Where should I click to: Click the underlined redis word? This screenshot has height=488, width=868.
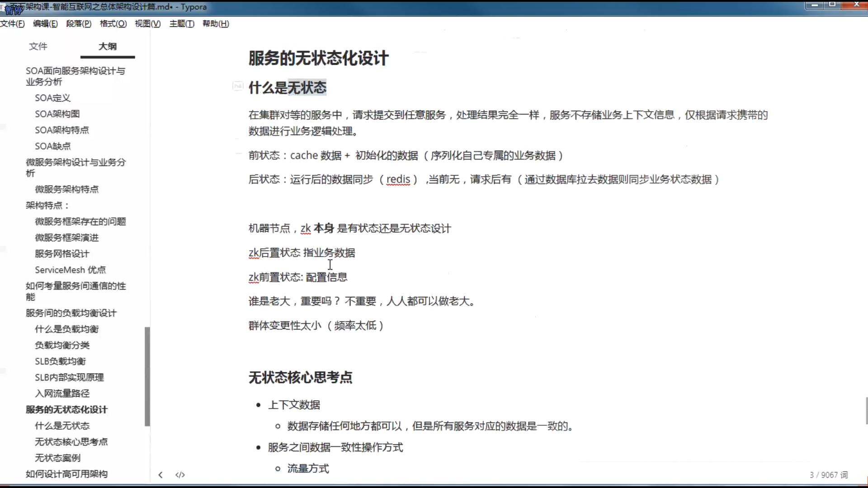(x=398, y=179)
